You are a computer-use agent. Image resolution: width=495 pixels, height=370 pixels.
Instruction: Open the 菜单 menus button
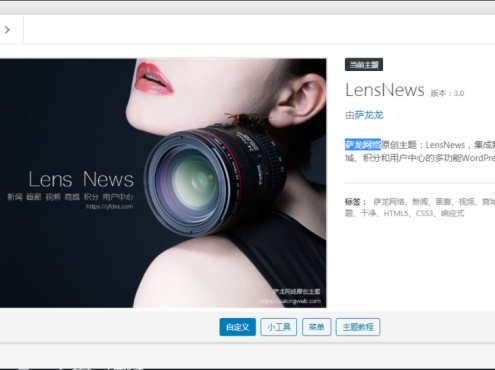pos(317,327)
